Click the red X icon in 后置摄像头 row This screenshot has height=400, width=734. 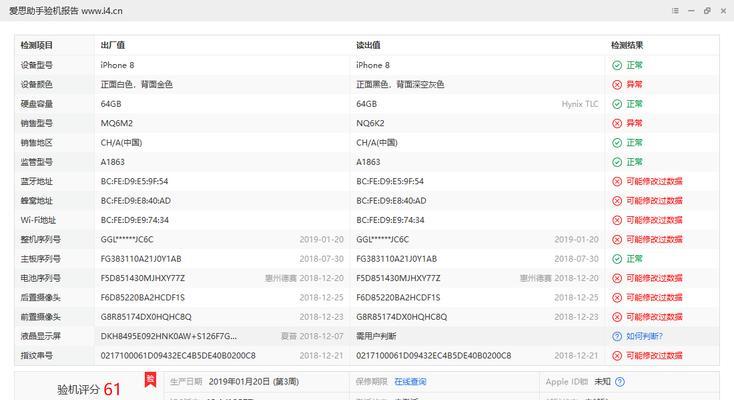617,298
